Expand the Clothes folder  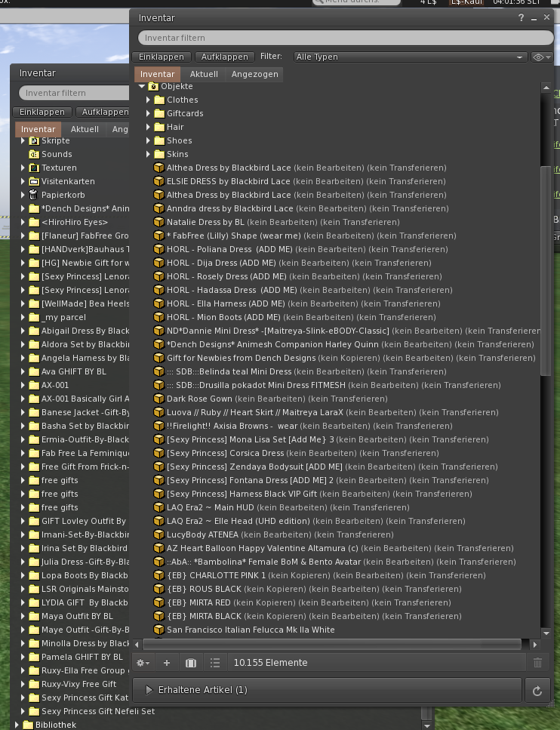[148, 100]
